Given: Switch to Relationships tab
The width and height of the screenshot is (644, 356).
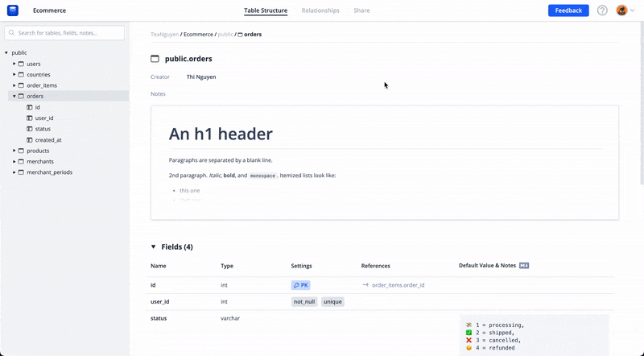Looking at the screenshot, I should coord(320,10).
